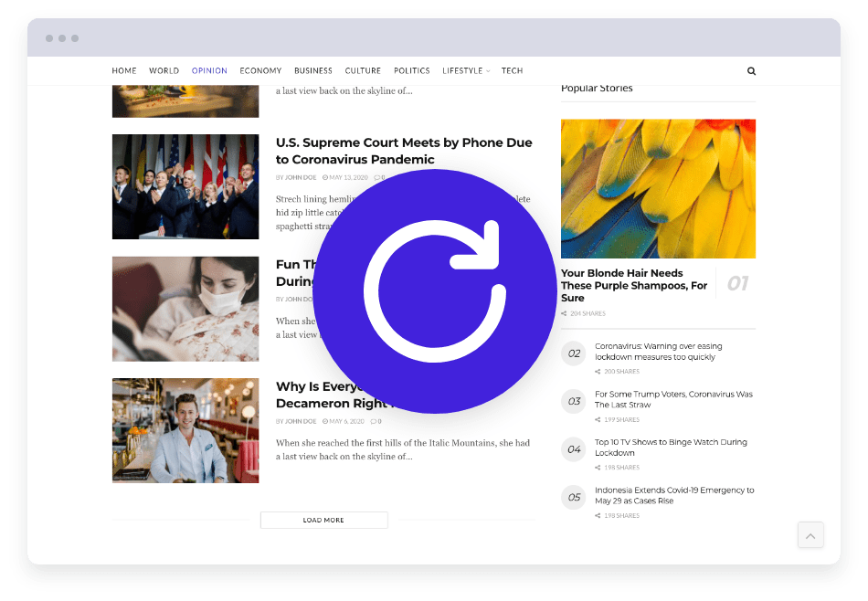This screenshot has width=868, height=601.
Task: Select Tech in the navigation bar
Action: (x=512, y=70)
